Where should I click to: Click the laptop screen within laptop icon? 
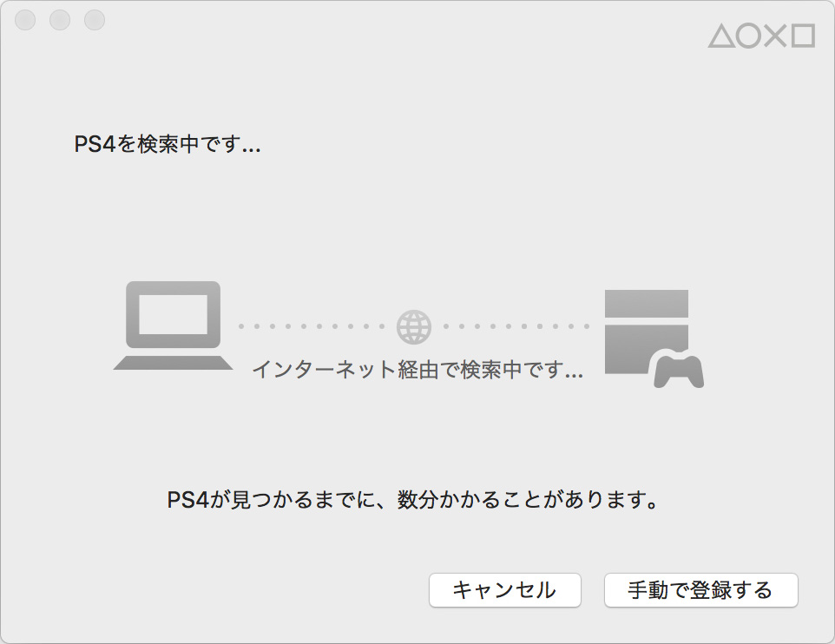coord(173,314)
